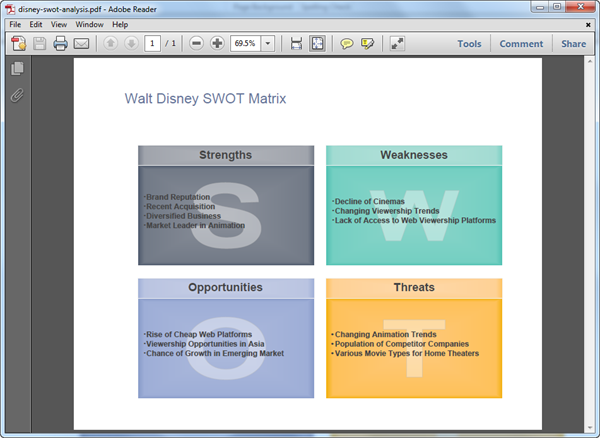Click the Weaknesses header
The image size is (600, 438).
(414, 155)
